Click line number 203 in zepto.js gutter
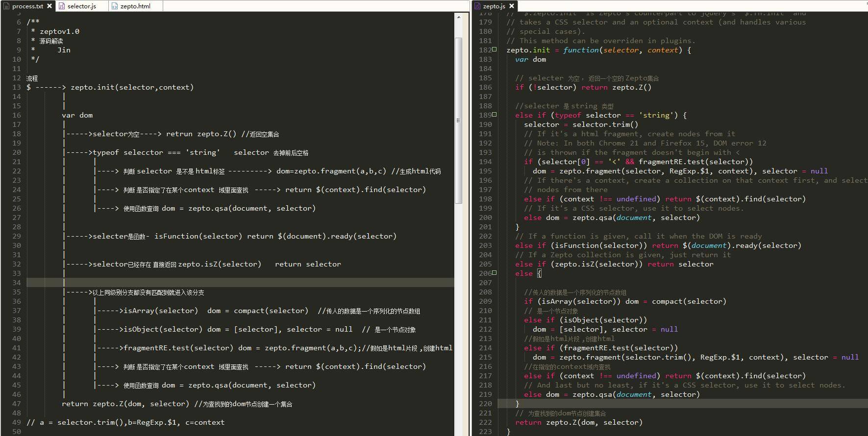This screenshot has height=436, width=868. [x=485, y=245]
